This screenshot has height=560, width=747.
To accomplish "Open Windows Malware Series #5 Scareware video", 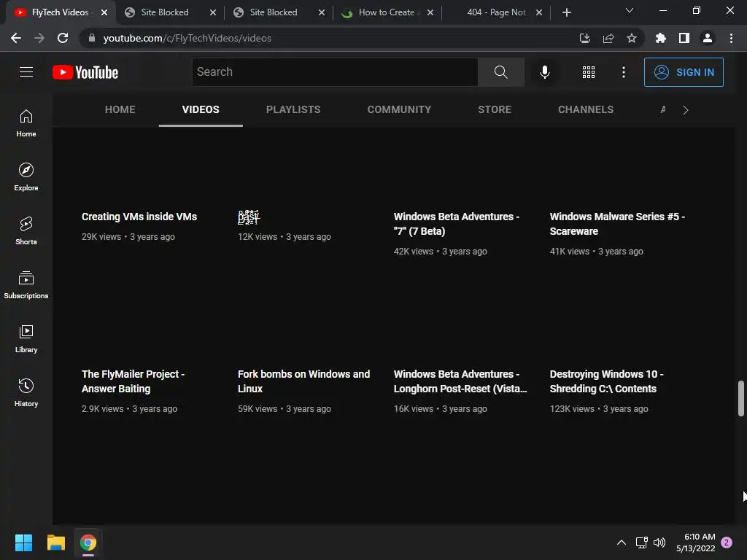I will [617, 224].
